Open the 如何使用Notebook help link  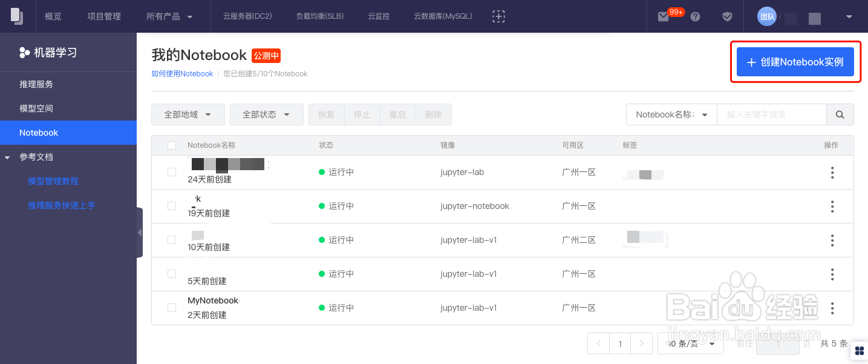click(x=182, y=74)
